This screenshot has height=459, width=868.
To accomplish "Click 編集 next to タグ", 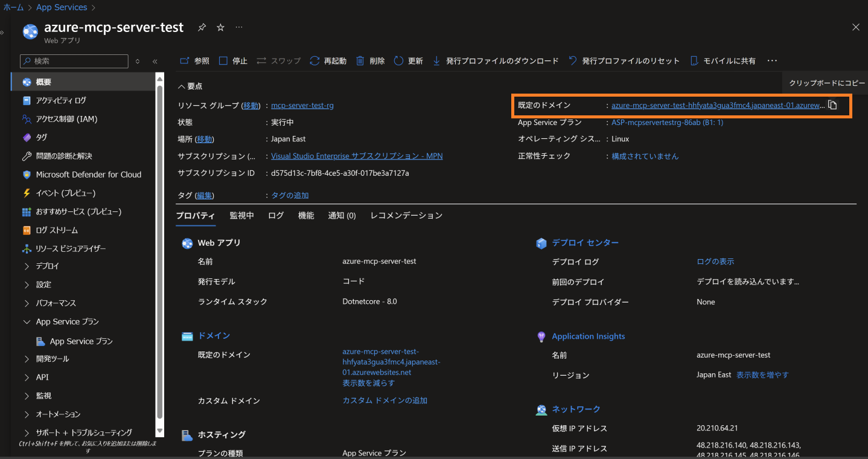I will pos(205,195).
